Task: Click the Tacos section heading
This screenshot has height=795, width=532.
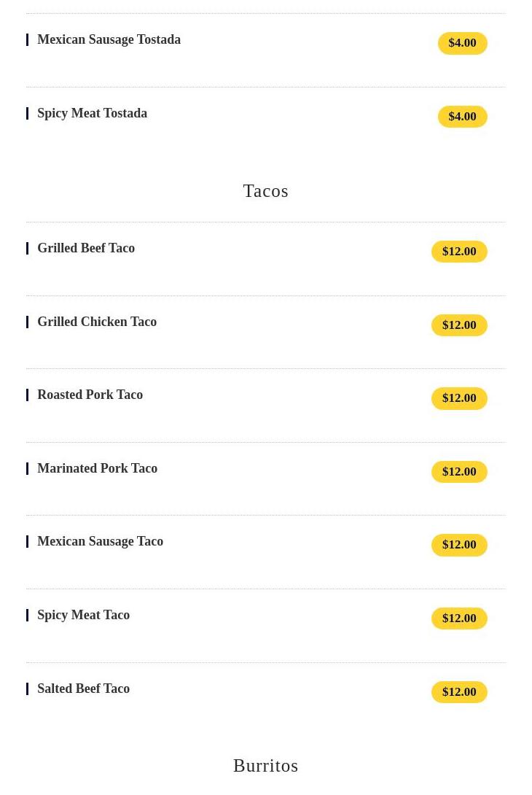Action: [265, 191]
